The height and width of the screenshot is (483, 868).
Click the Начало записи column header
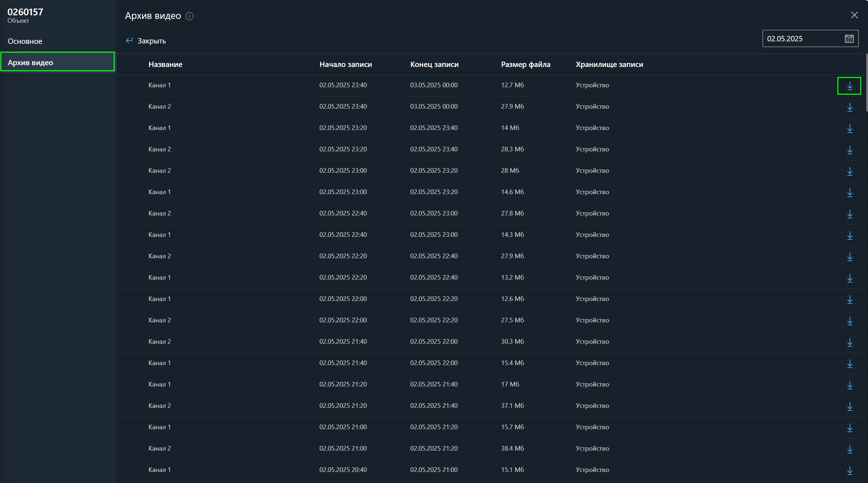[x=345, y=64]
